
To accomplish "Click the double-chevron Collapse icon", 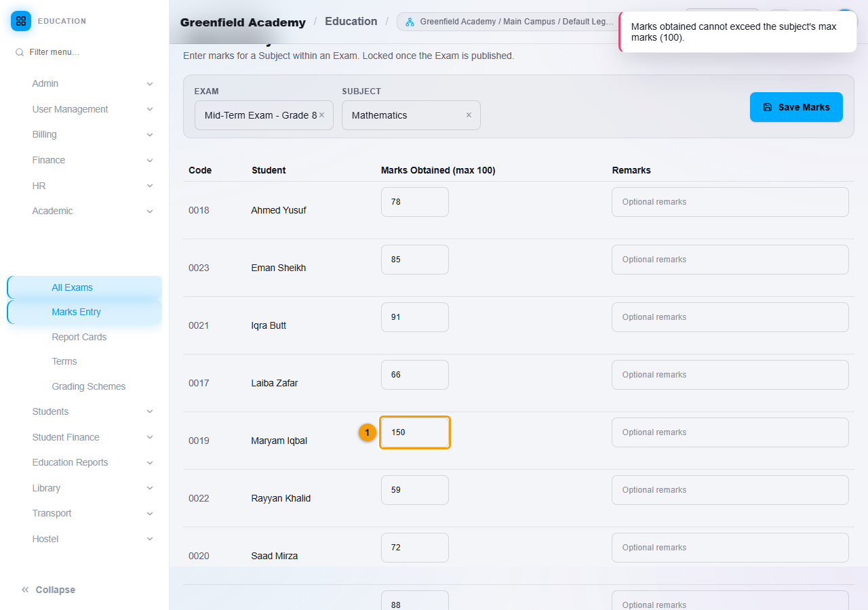I will pos(25,590).
